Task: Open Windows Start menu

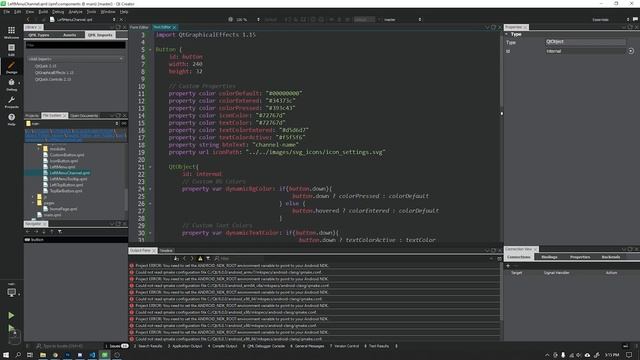Action: coord(6,355)
